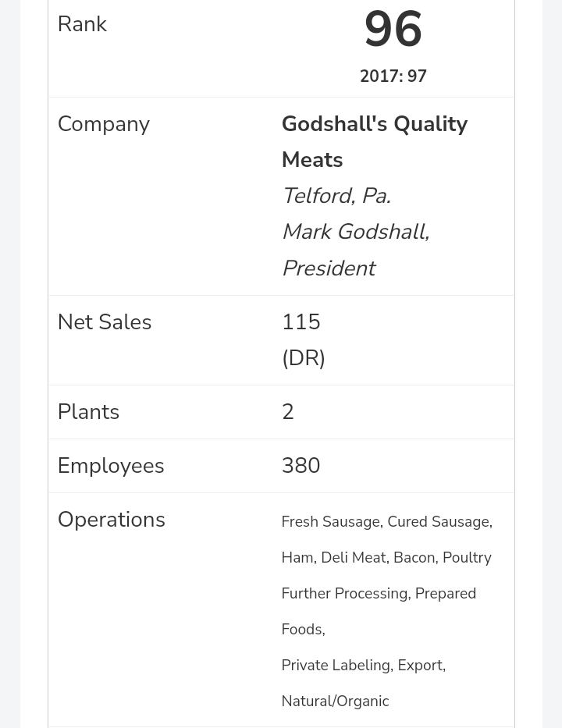The width and height of the screenshot is (562, 728).
Task: Click the 'Further Processing, Prepared' operations line
Action: (x=379, y=594)
